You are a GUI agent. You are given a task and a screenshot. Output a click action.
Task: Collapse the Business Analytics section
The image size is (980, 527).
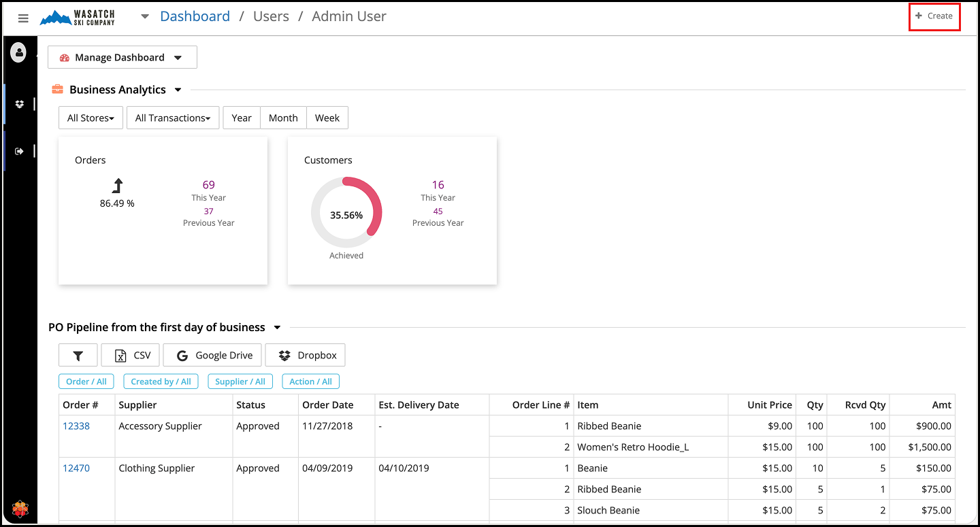tap(178, 90)
